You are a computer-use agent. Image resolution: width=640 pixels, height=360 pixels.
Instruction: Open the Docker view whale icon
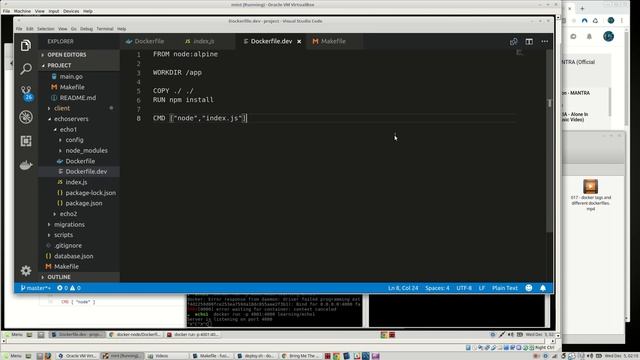tap(26, 165)
